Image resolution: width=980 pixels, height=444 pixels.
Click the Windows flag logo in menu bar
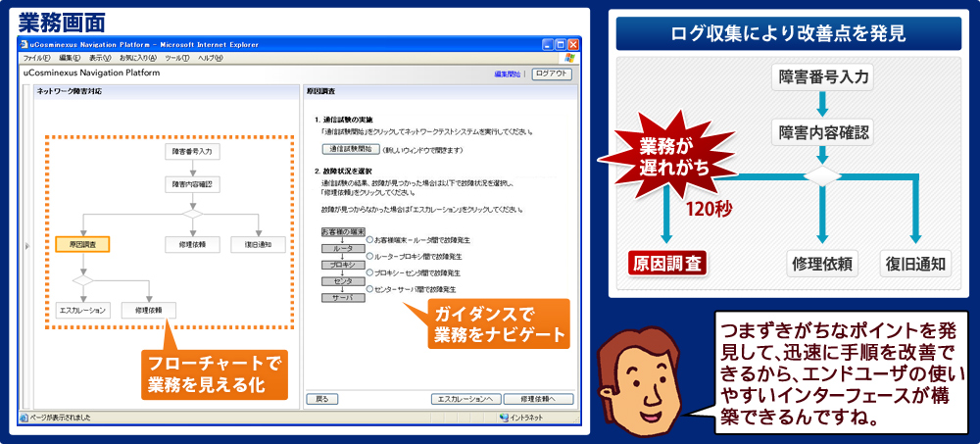coord(569,58)
